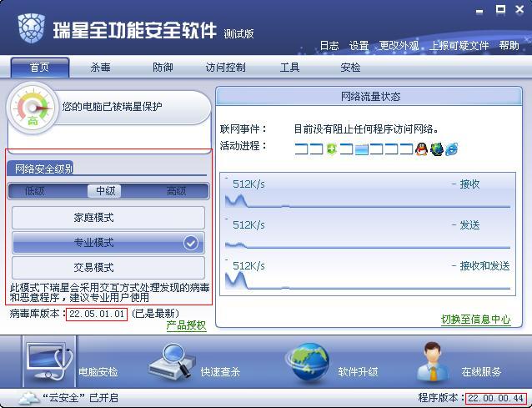Click the 切换至信息中心 link
532x408 pixels.
(x=476, y=320)
